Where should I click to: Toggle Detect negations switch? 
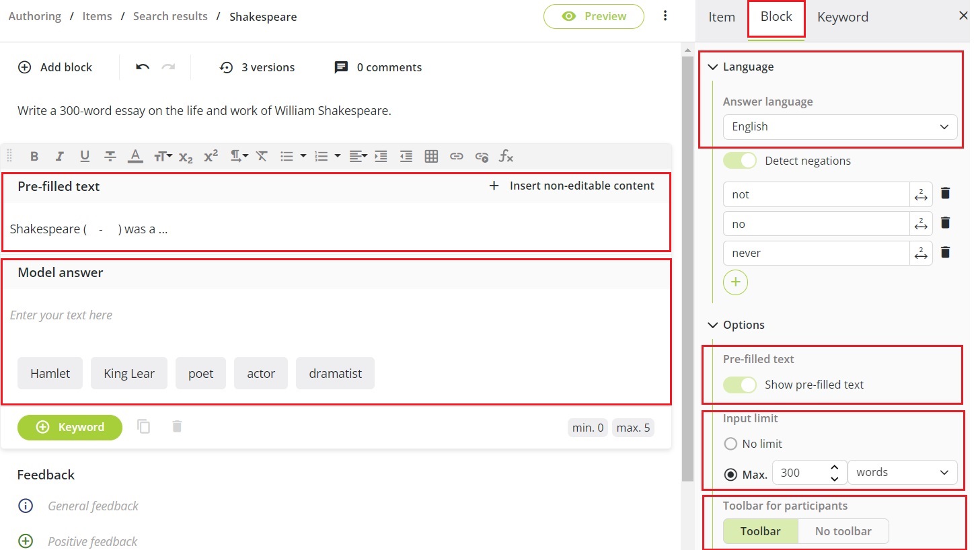740,161
